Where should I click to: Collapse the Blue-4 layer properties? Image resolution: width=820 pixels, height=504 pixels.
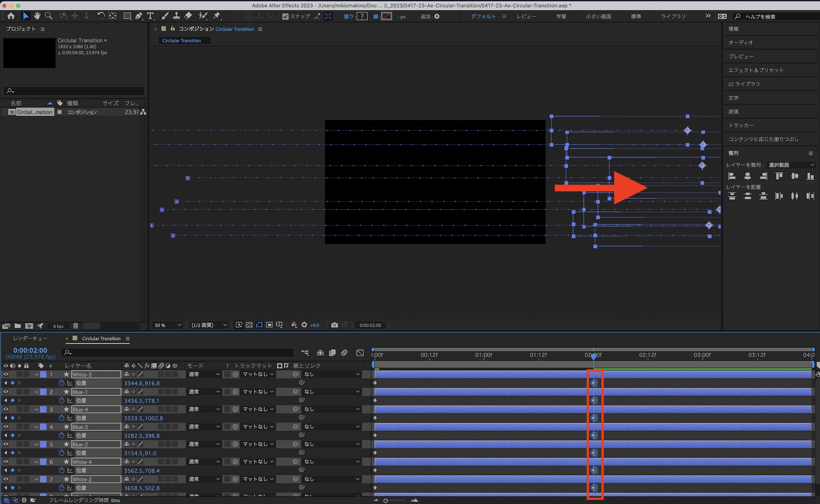tap(36, 409)
